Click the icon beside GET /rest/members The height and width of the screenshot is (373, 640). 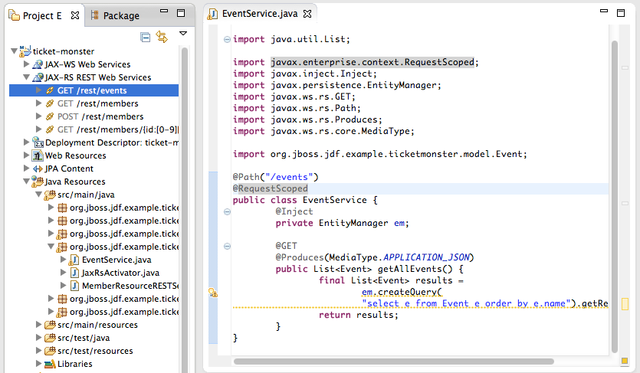[50, 104]
